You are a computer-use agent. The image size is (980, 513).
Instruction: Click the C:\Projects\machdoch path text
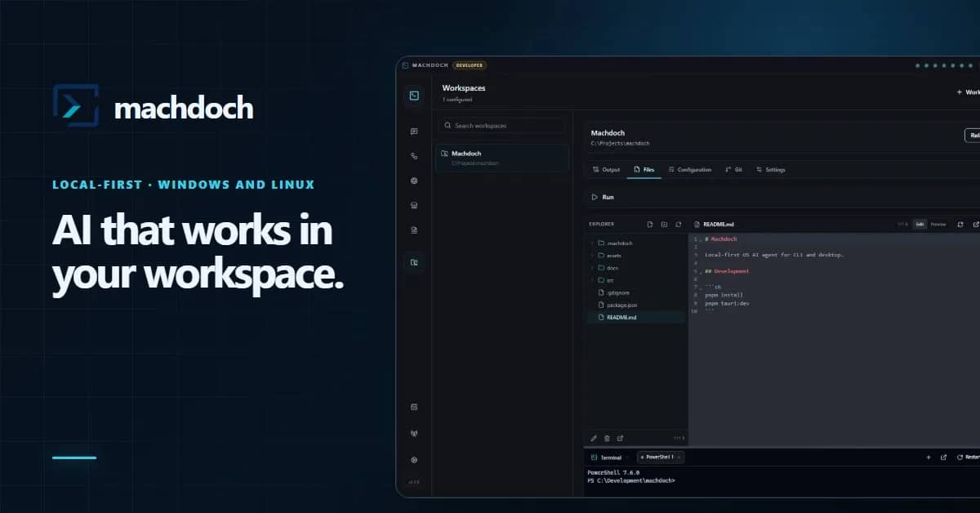tap(620, 143)
